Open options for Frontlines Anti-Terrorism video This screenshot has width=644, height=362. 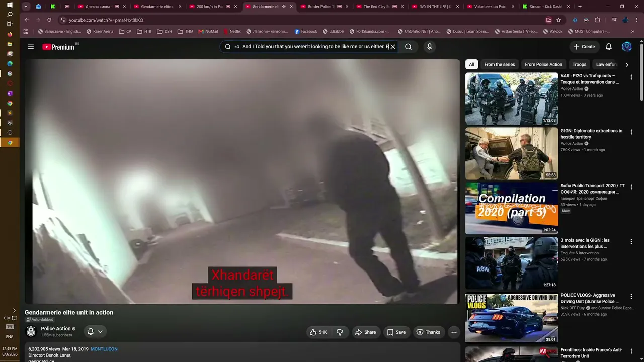[x=631, y=351]
